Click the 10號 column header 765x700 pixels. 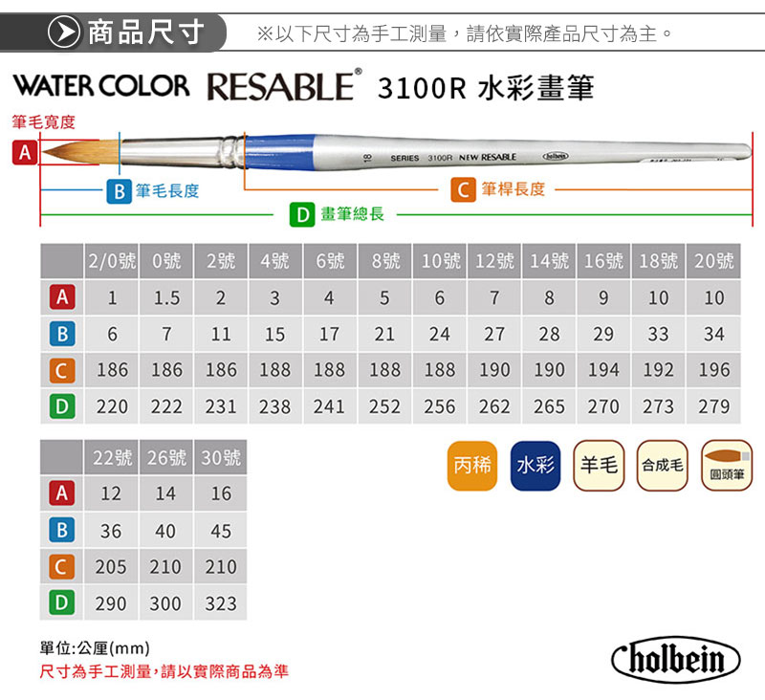440,261
